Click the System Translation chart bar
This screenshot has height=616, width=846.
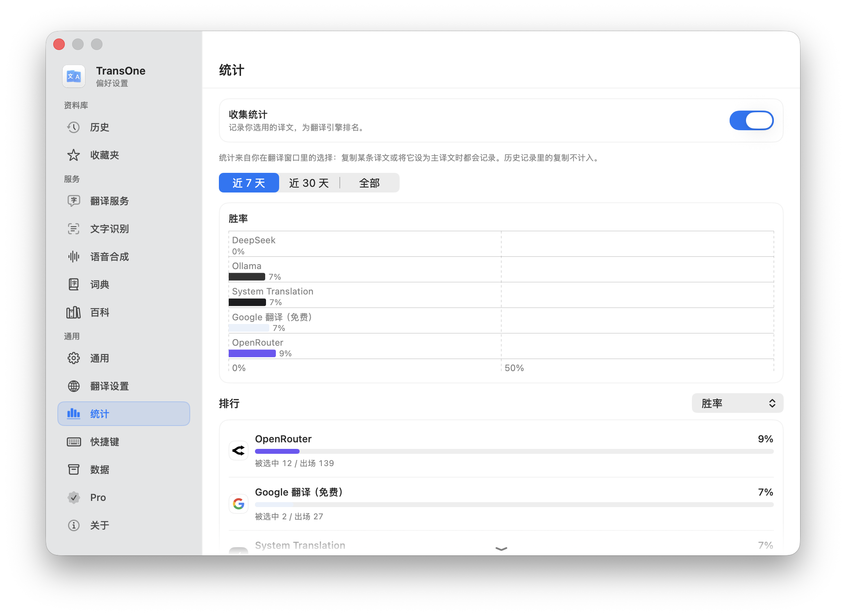247,302
